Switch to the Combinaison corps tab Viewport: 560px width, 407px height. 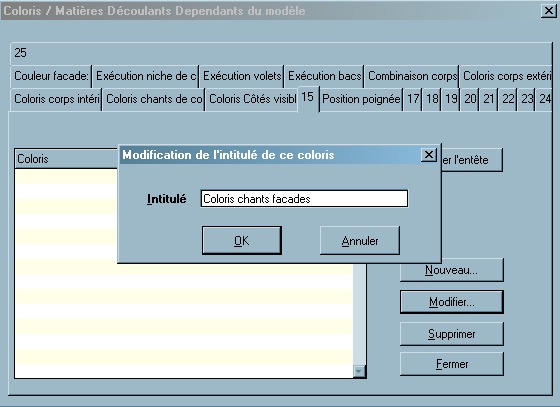(412, 76)
